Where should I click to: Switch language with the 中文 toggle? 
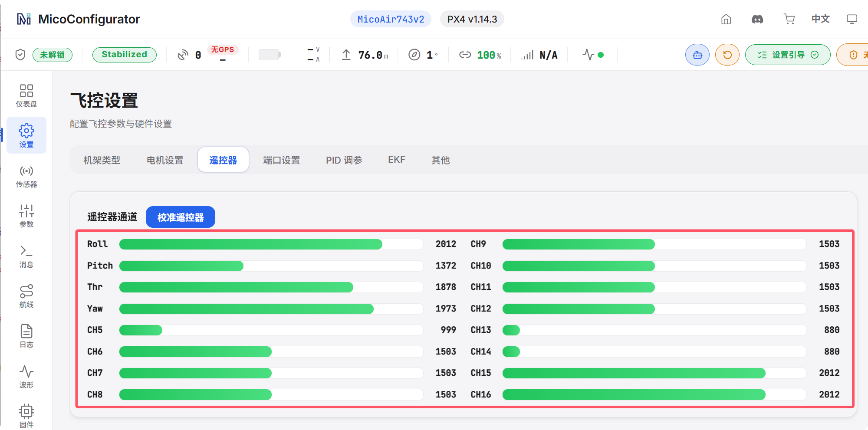coord(821,19)
